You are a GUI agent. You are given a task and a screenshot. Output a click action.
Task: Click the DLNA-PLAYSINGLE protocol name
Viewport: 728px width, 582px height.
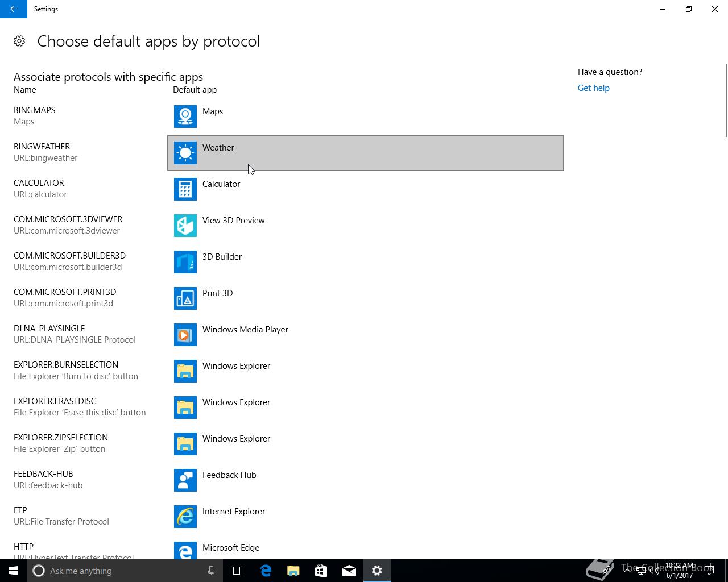click(x=49, y=329)
